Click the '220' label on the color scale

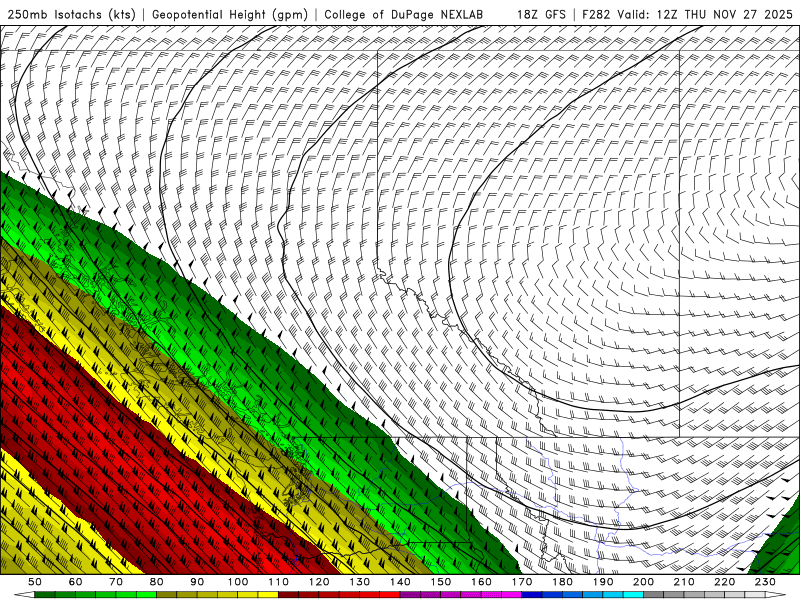point(724,582)
